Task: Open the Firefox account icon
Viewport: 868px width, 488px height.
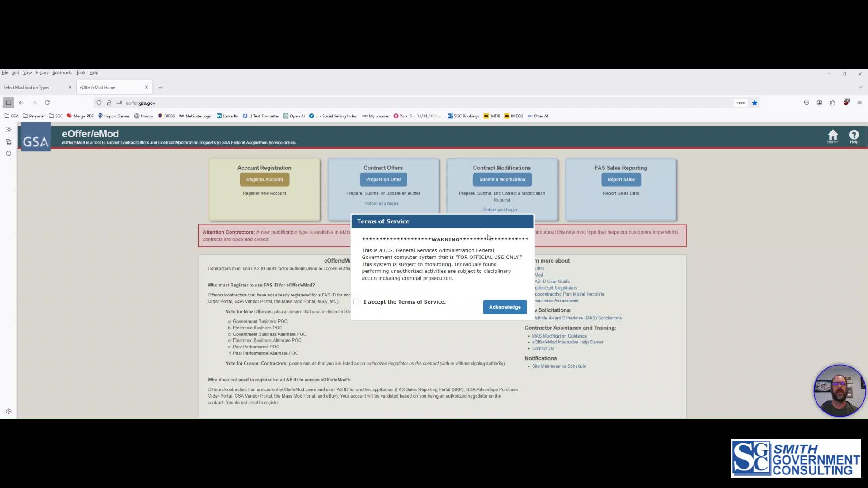Action: tap(820, 103)
